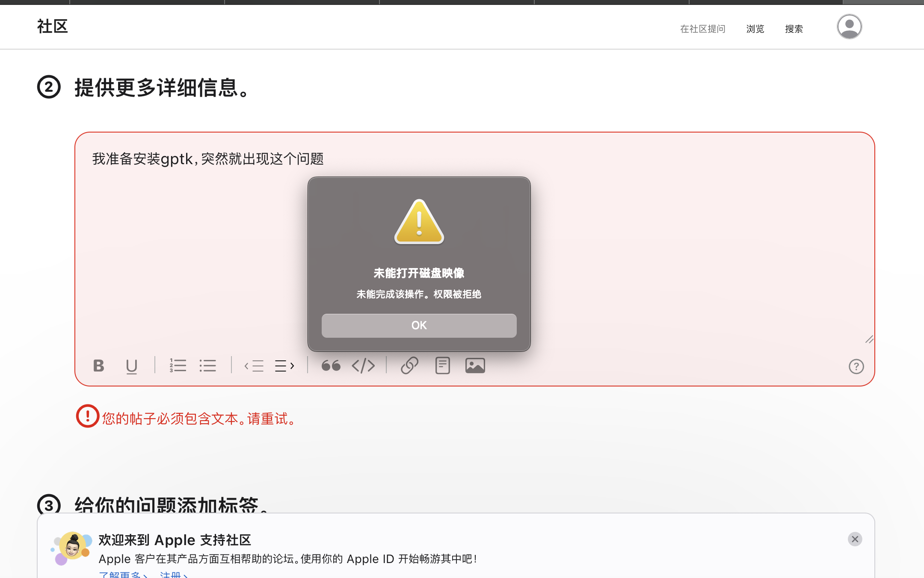This screenshot has height=578, width=924.
Task: Toggle bold formatting in editor toolbar
Action: (99, 366)
